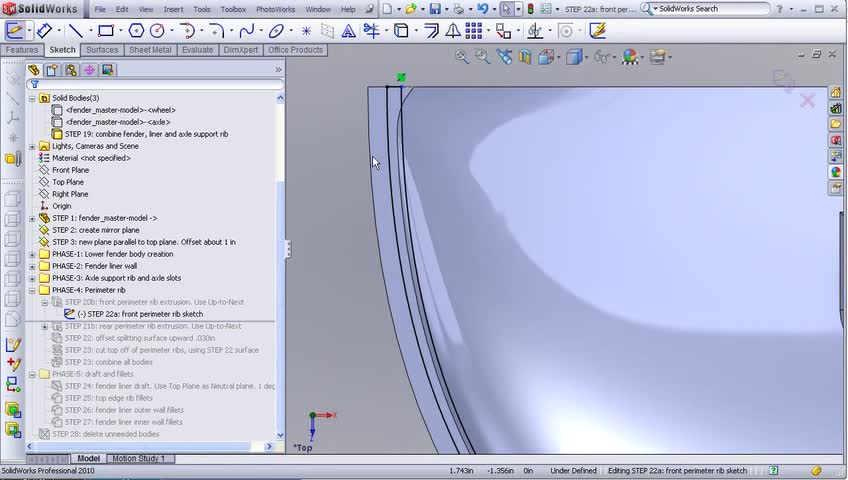
Task: Click the feature tree vertical scrollbar
Action: coord(280,266)
